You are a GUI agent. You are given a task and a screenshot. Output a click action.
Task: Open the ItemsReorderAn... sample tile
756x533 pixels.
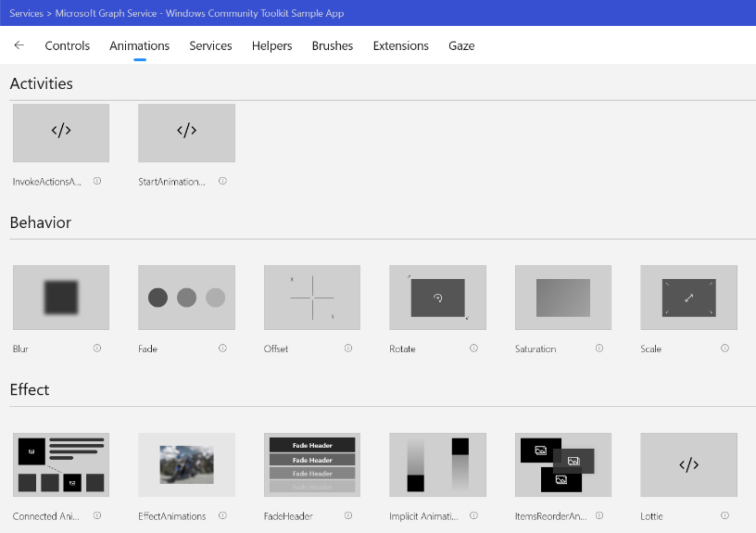(563, 464)
